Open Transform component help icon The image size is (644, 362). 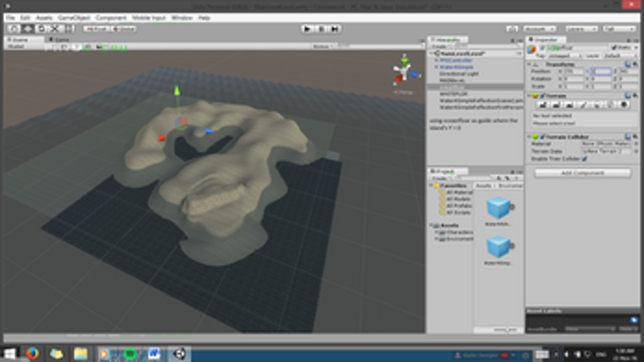coord(627,64)
